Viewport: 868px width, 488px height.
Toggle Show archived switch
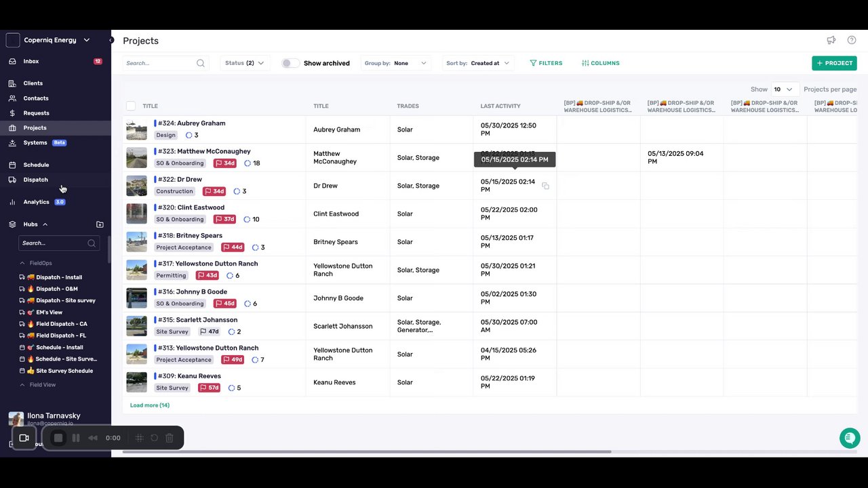point(290,63)
